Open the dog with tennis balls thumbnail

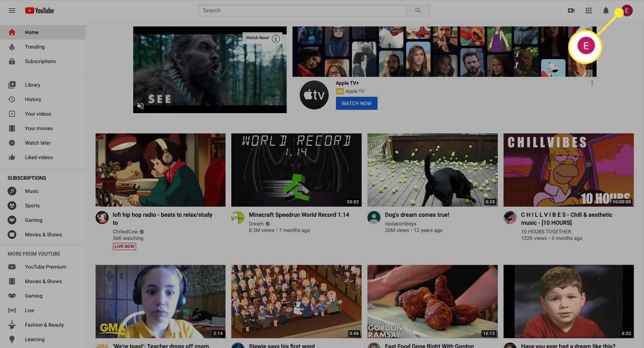pyautogui.click(x=433, y=170)
